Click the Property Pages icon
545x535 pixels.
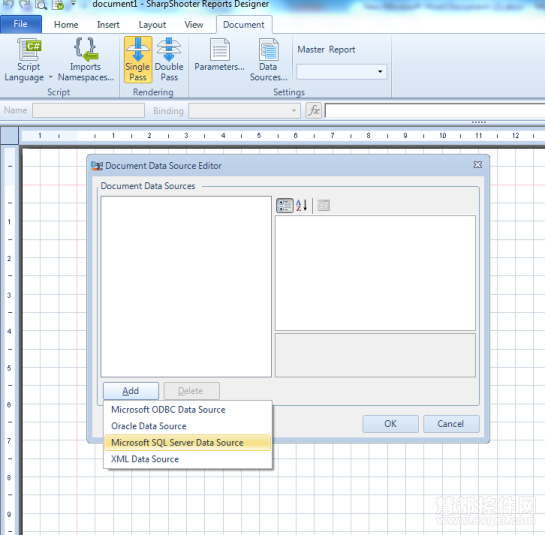323,205
